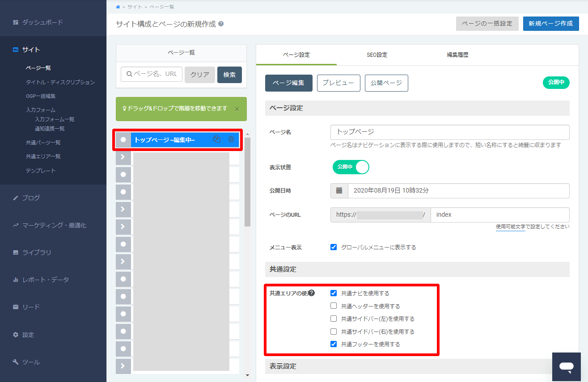Click the クリア button
The image size is (588, 382).
tap(200, 75)
